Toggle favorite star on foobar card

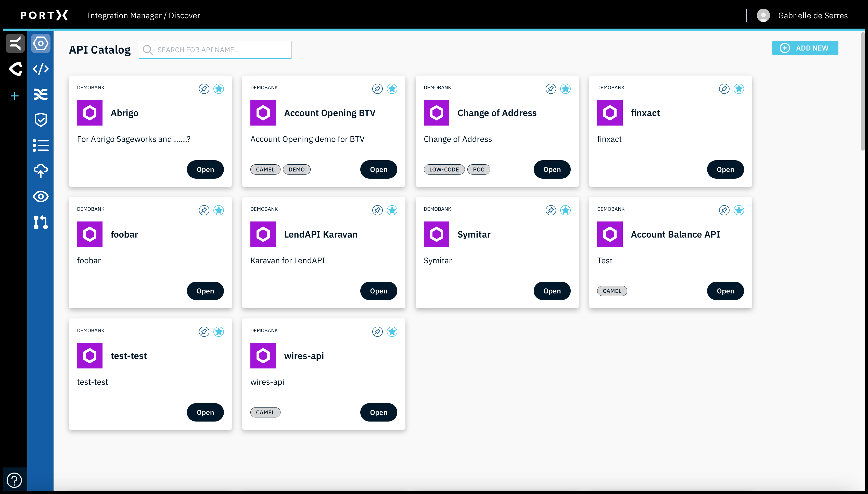[x=219, y=210]
